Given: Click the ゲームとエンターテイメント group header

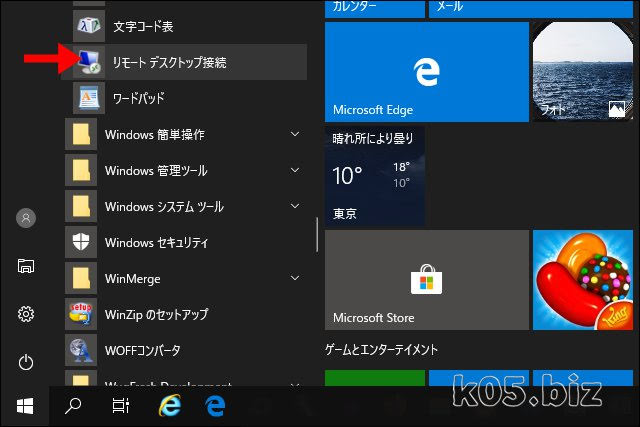Looking at the screenshot, I should click(381, 350).
